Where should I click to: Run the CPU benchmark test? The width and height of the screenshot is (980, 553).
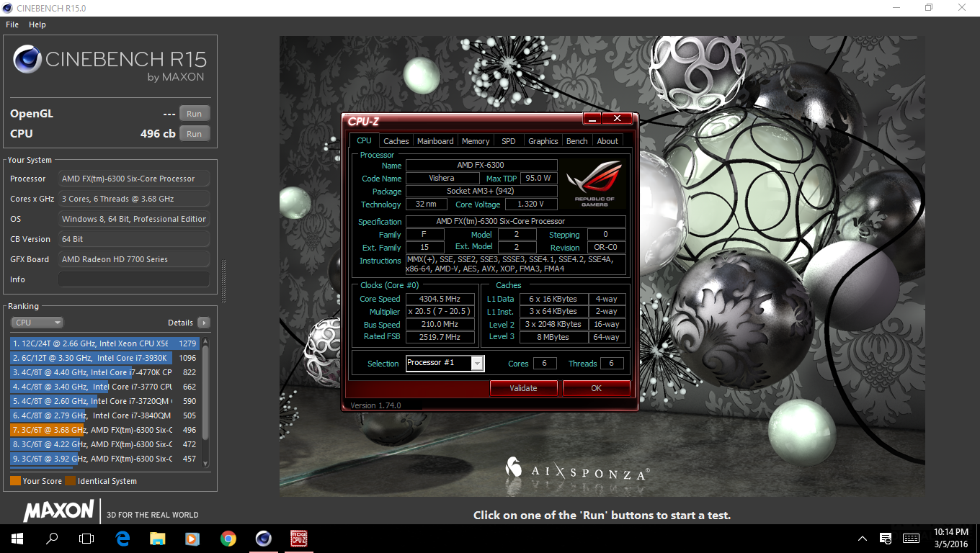(195, 134)
